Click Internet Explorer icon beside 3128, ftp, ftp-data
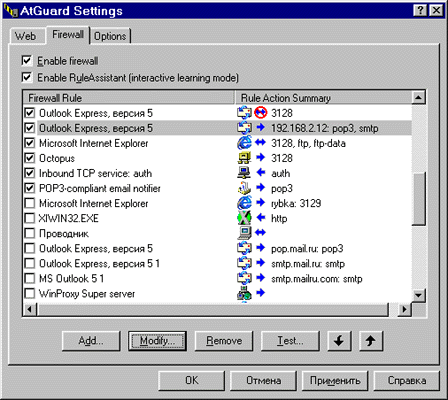448x400 pixels. pos(244,143)
